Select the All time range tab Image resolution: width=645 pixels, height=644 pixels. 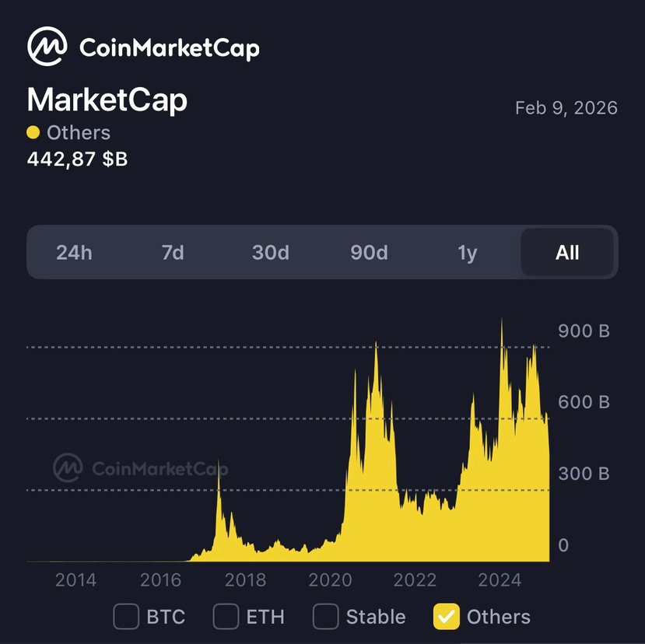point(567,253)
